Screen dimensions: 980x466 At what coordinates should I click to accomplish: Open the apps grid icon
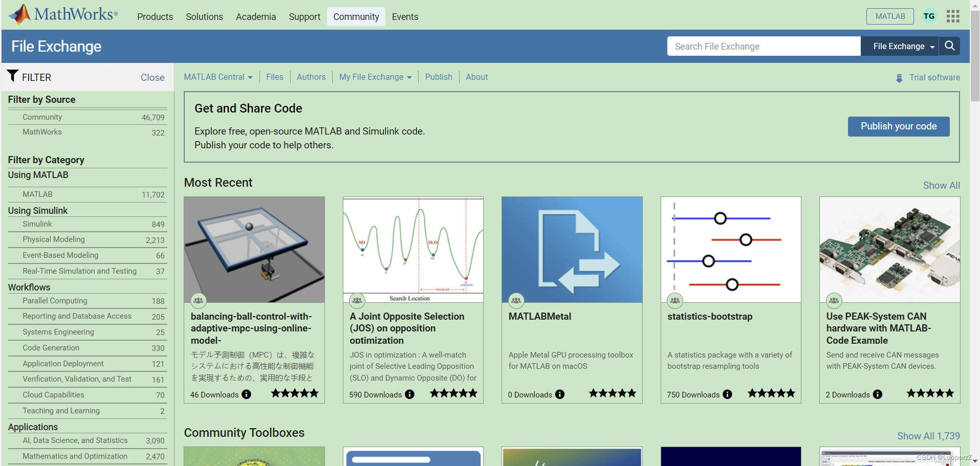click(x=953, y=16)
